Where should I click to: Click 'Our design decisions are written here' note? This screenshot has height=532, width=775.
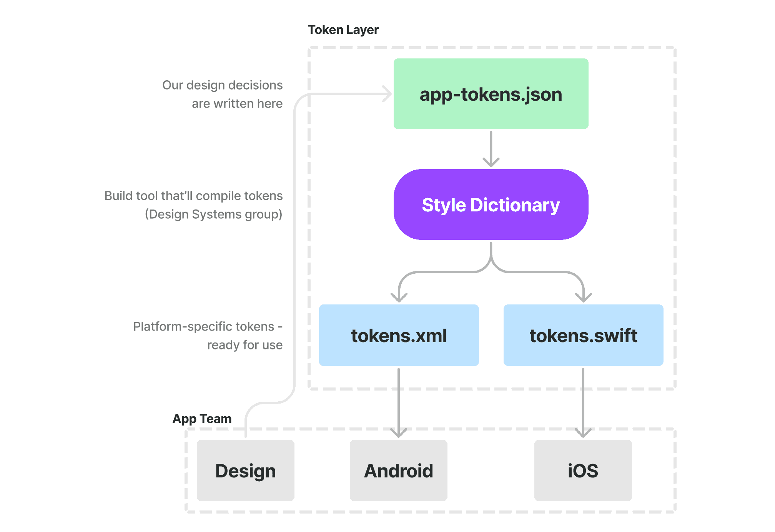tap(223, 94)
